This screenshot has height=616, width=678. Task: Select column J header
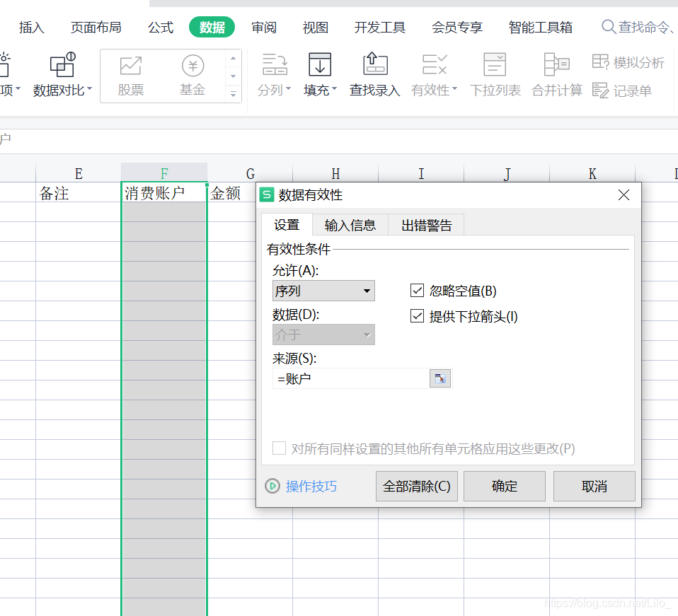pyautogui.click(x=507, y=173)
